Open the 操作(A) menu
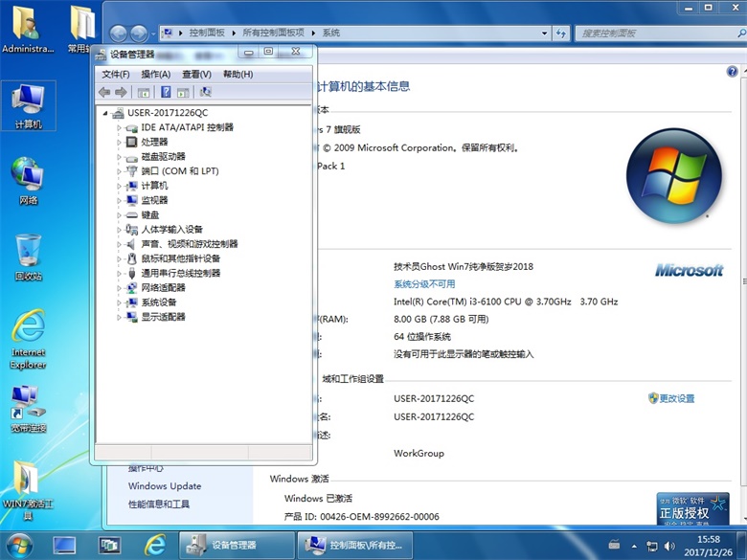Screen dimensions: 747x560 [155, 75]
